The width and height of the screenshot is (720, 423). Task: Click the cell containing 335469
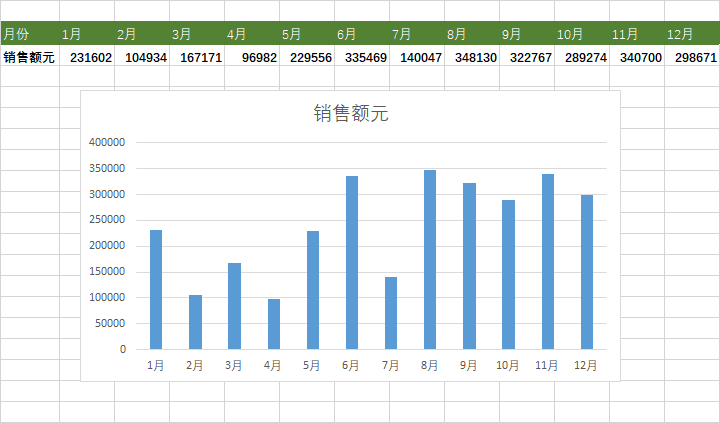click(362, 57)
